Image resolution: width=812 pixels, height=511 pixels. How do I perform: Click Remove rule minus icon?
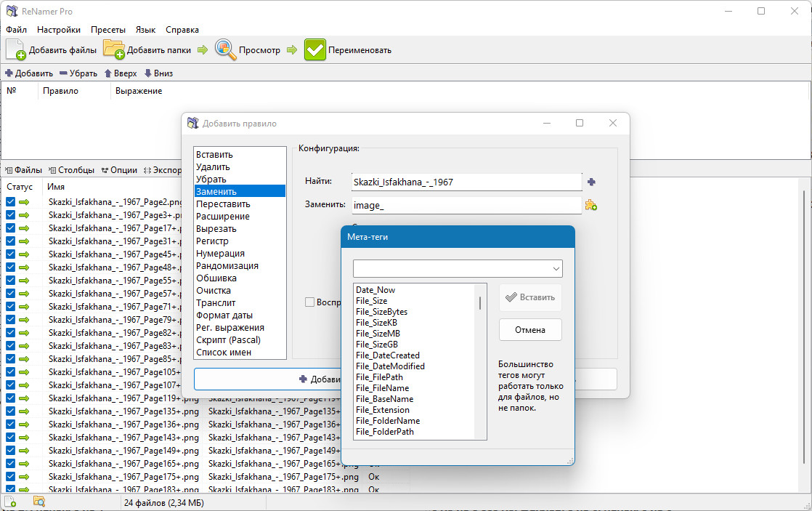point(63,73)
